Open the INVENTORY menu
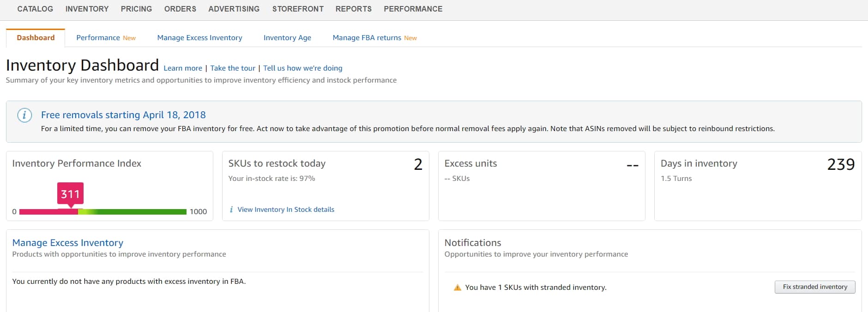Screen dimensions: 868x312 click(87, 9)
